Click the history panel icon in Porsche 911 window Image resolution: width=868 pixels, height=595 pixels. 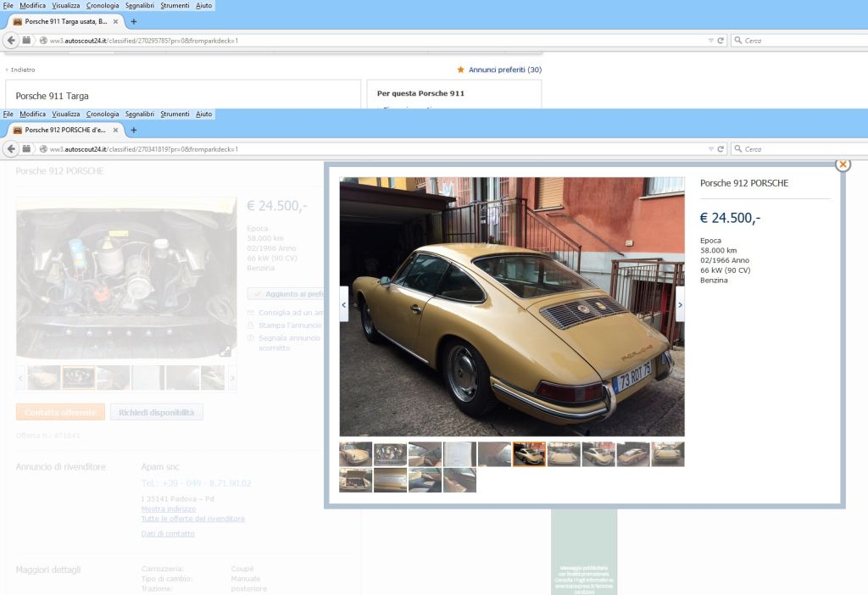click(26, 40)
